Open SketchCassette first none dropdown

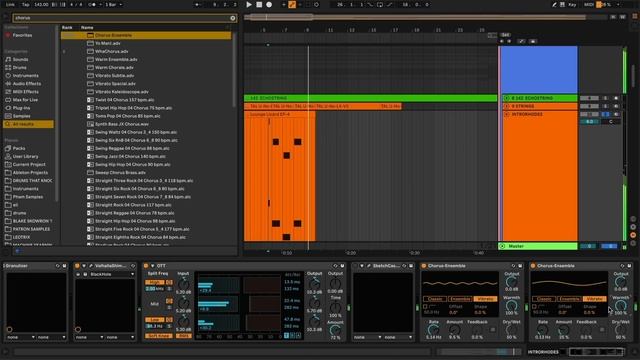[x=367, y=338]
